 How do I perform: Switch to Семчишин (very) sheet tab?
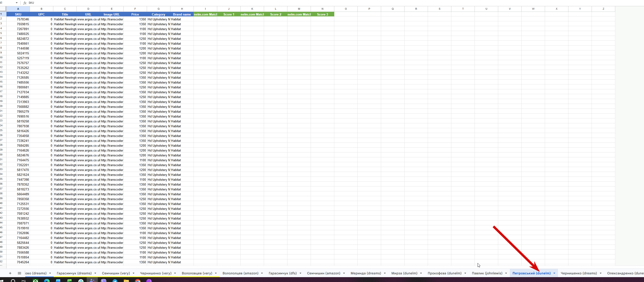click(x=116, y=273)
